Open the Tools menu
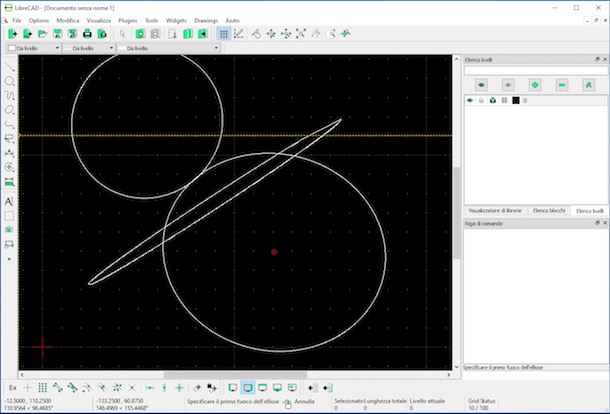Screen dimensions: 610x414 (151, 20)
